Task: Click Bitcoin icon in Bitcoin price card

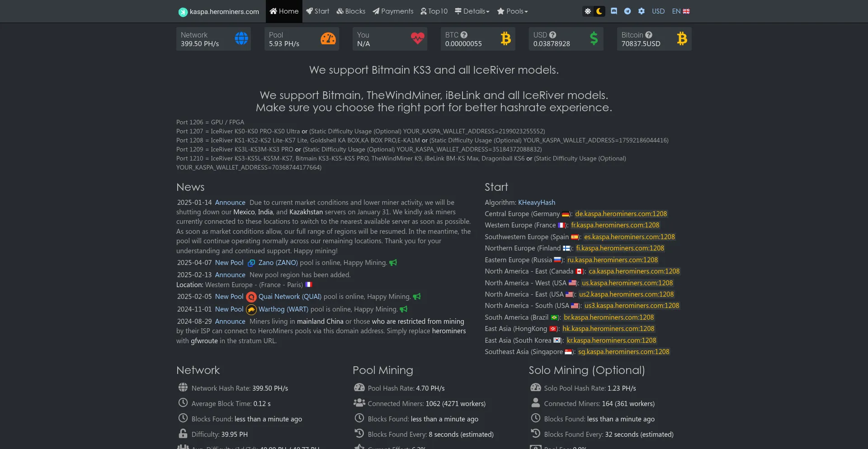Action: tap(682, 38)
